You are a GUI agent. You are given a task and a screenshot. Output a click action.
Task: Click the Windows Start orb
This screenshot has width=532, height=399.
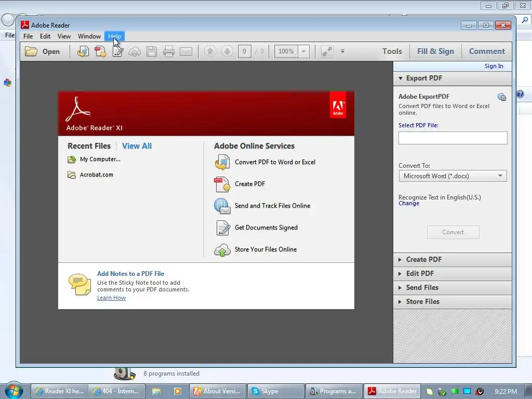click(14, 391)
